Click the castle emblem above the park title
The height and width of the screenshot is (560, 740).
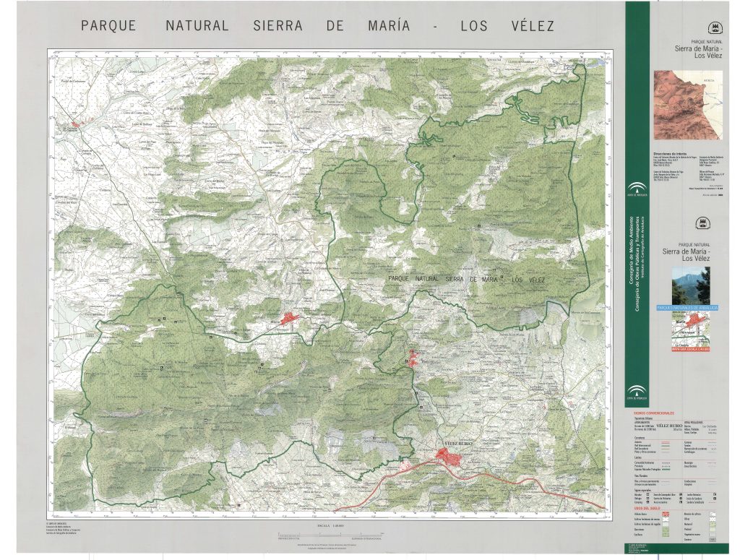715,27
